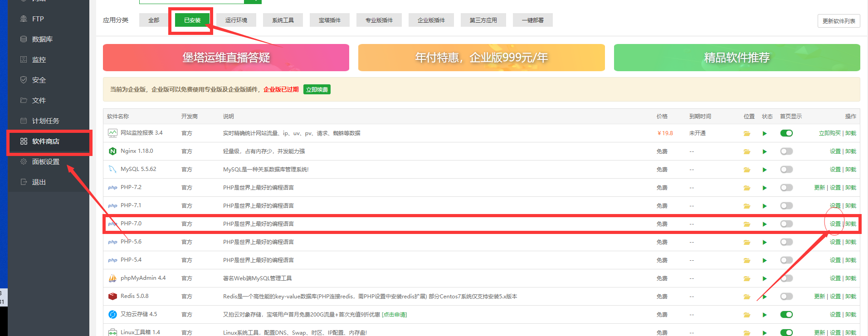Select the 一键部署 category tab
868x336 pixels.
(533, 20)
